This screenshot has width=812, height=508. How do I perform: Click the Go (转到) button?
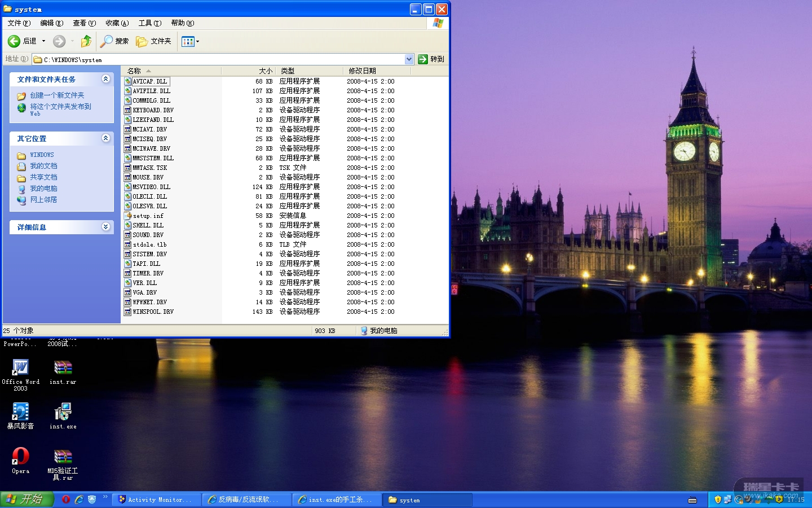click(x=431, y=59)
